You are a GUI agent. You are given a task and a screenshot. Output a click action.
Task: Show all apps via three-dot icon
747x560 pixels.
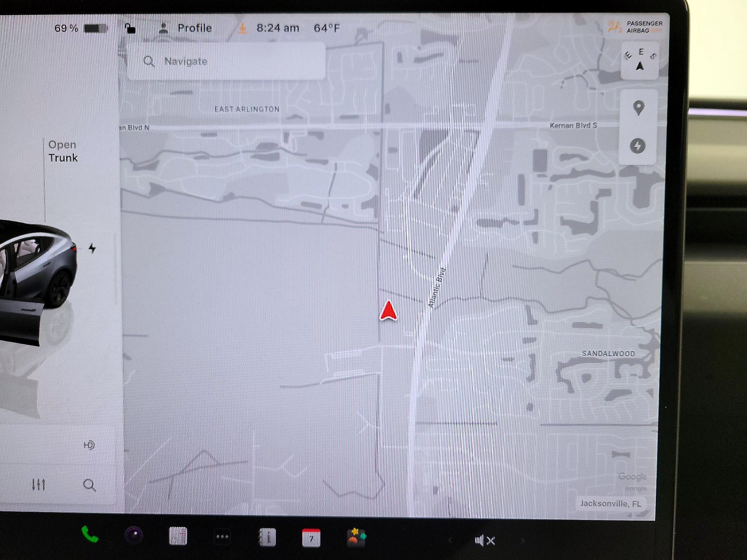click(x=222, y=537)
